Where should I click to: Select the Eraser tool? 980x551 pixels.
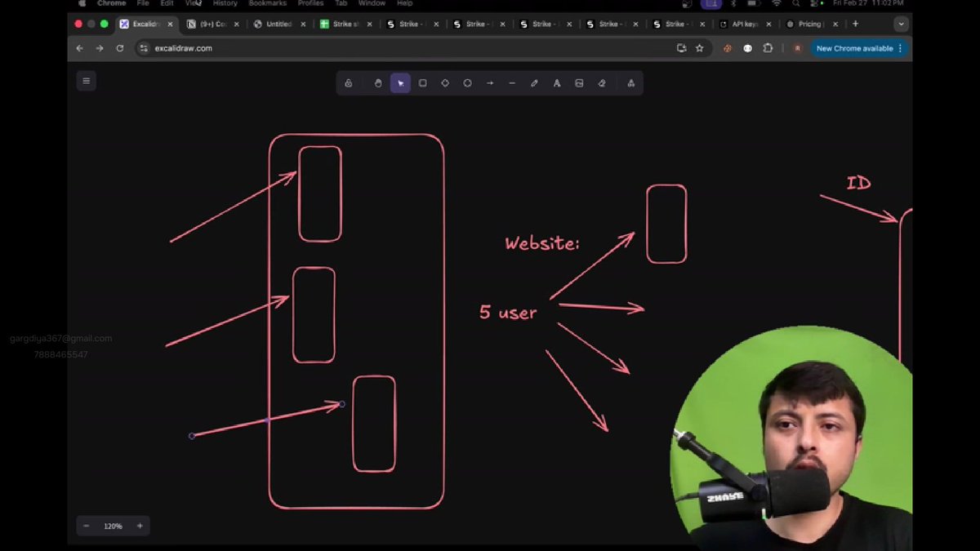click(x=602, y=83)
